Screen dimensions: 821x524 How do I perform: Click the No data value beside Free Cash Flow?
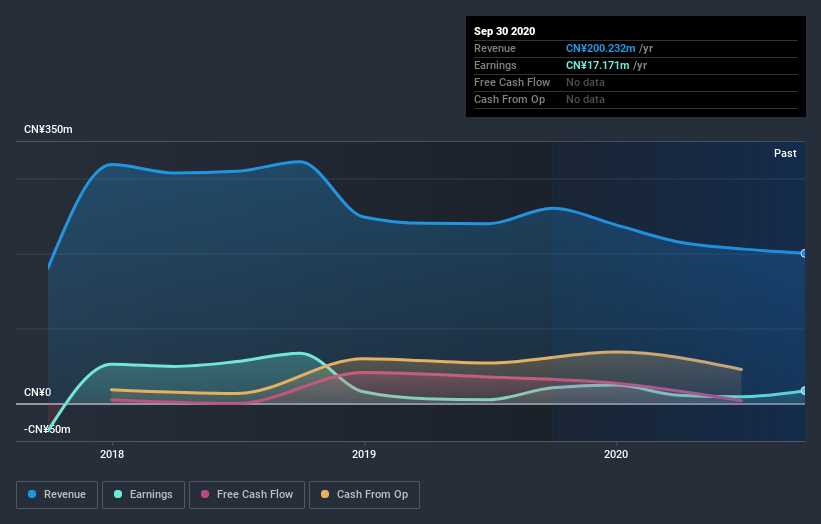pyautogui.click(x=585, y=82)
